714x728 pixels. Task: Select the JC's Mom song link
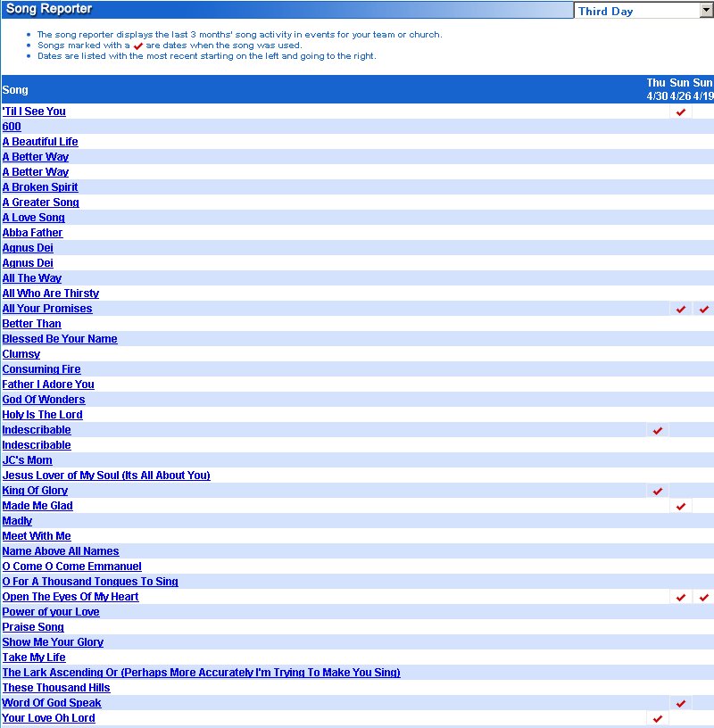pyautogui.click(x=27, y=460)
